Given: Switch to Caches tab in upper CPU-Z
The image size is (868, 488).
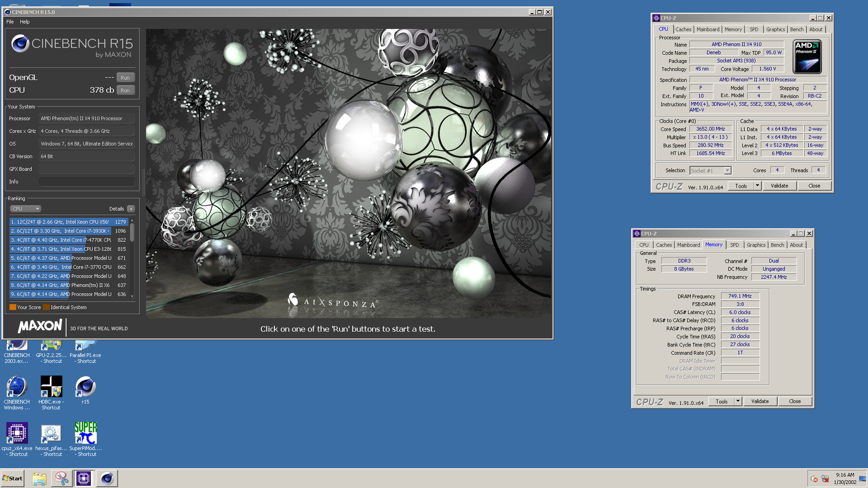Looking at the screenshot, I should [x=683, y=29].
